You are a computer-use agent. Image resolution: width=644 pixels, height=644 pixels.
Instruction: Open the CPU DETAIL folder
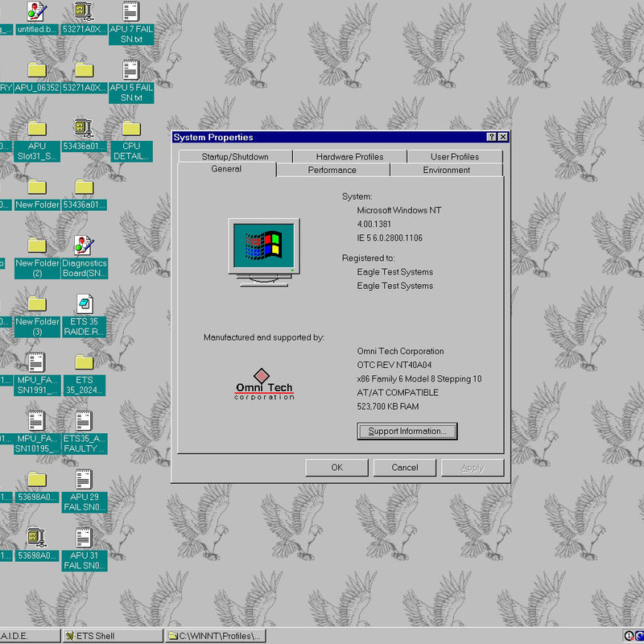click(x=131, y=129)
